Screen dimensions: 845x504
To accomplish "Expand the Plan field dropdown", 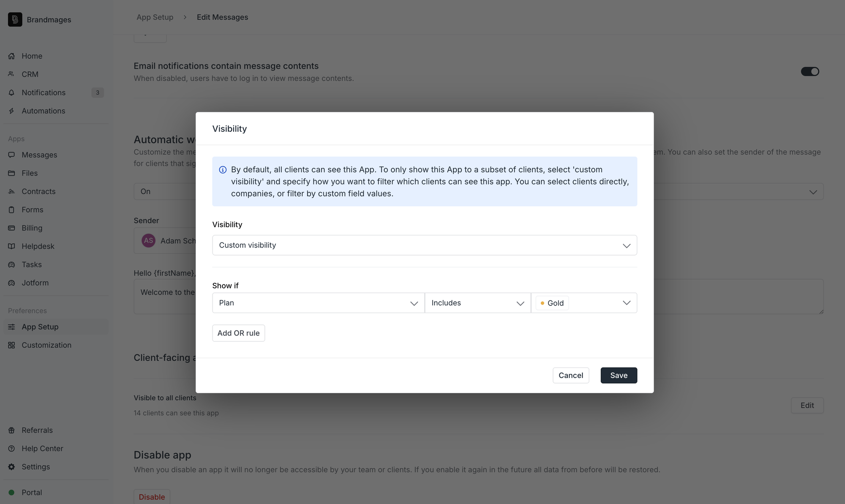I will (x=318, y=303).
